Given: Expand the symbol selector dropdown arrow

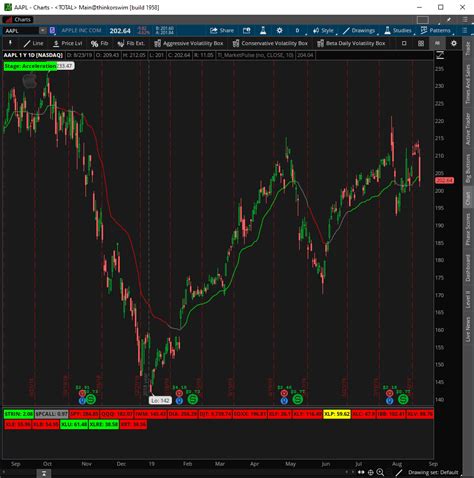Looking at the screenshot, I should click(43, 31).
